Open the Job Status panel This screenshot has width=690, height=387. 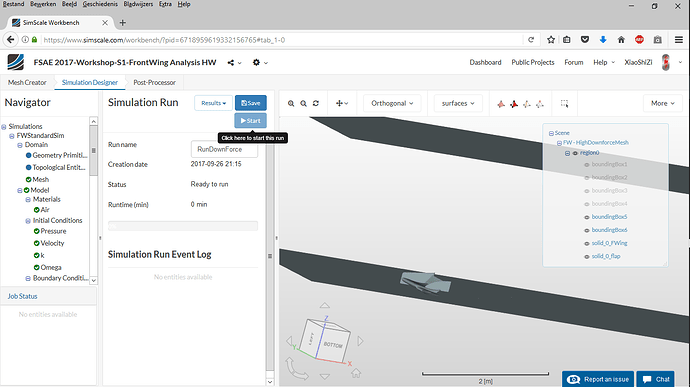pos(22,296)
